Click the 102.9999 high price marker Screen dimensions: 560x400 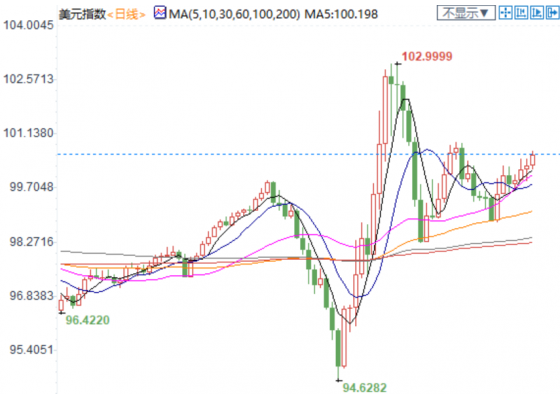point(427,56)
